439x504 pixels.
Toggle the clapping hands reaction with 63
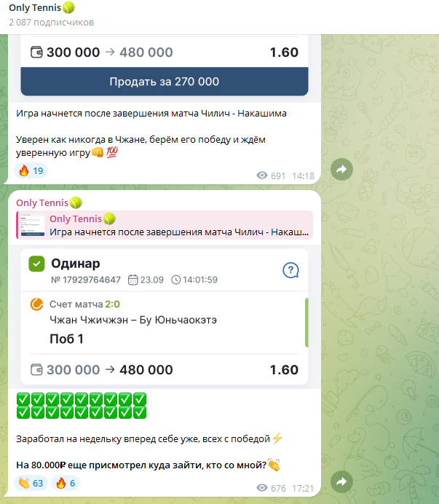(x=31, y=483)
